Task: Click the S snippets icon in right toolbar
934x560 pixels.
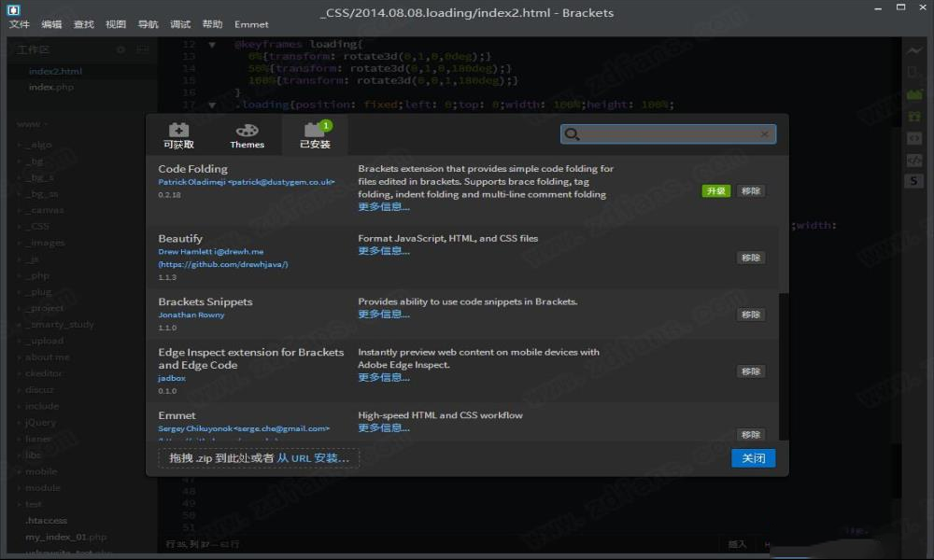Action: pos(915,180)
